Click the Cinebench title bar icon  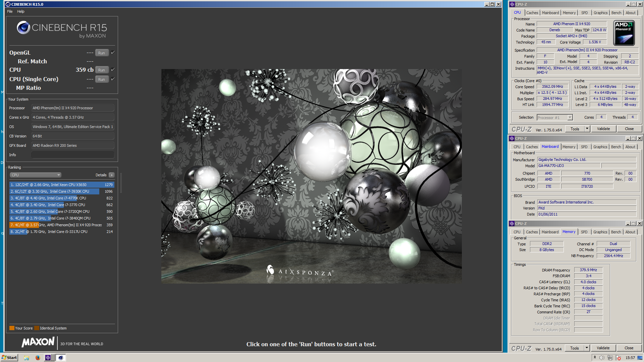pos(8,4)
